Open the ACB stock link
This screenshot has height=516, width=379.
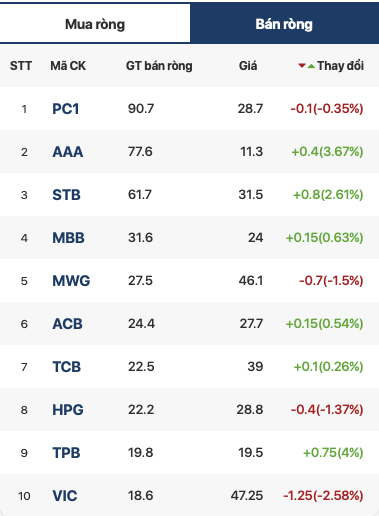click(67, 324)
